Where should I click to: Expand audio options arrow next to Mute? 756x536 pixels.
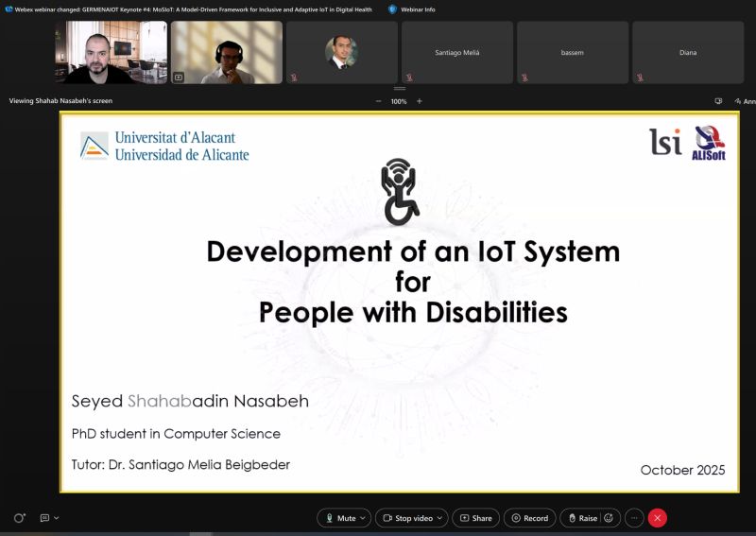click(x=363, y=518)
